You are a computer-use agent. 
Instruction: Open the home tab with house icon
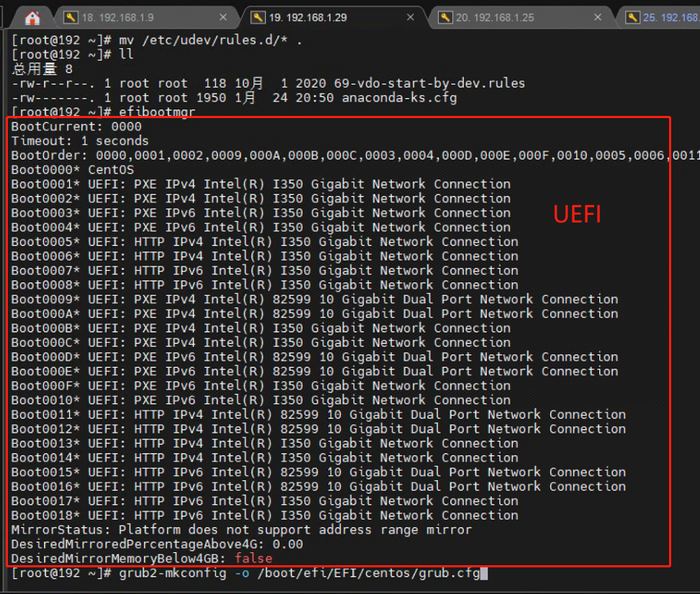point(32,17)
